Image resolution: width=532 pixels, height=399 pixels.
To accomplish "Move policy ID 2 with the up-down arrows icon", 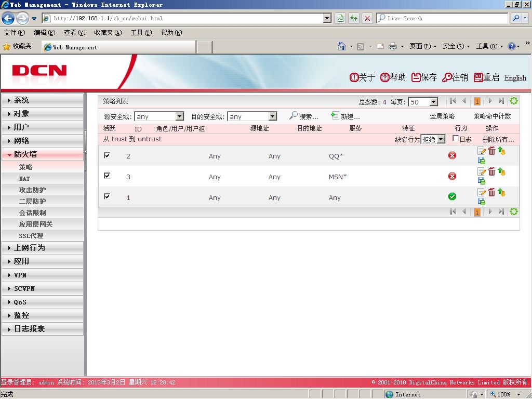I will tap(501, 151).
